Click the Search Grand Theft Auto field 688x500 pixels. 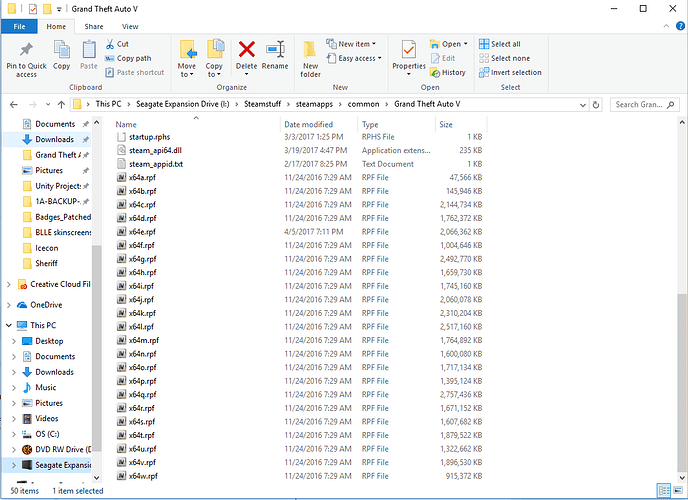644,104
